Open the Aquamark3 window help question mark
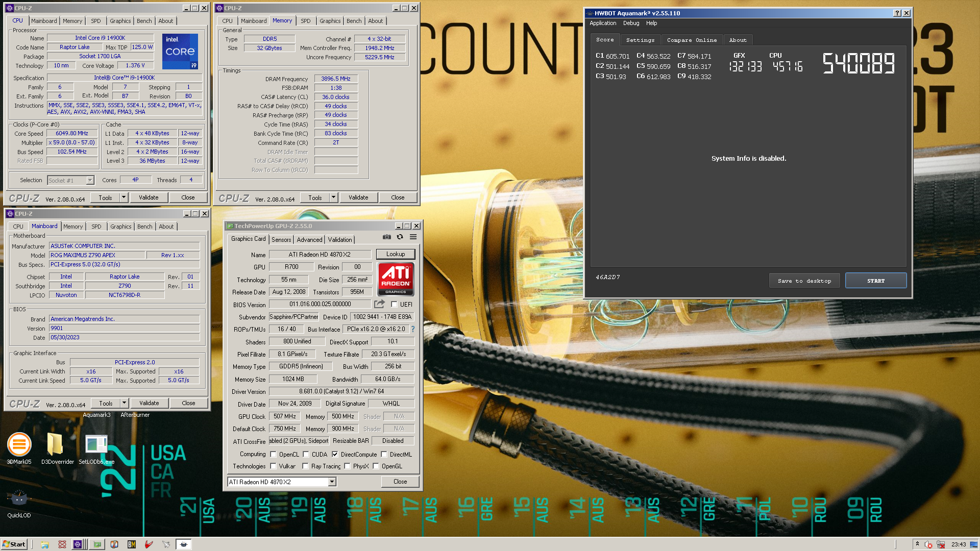This screenshot has width=980, height=551. (897, 13)
